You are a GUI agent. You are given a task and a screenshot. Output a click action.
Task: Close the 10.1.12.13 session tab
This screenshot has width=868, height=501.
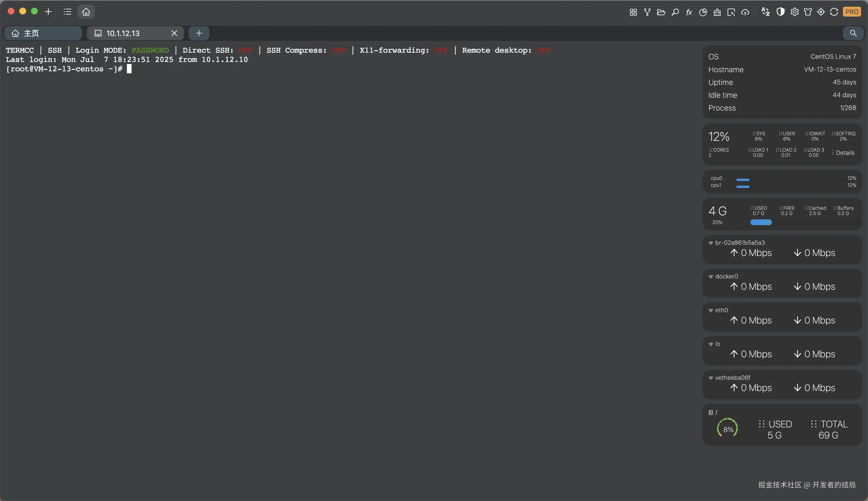[x=174, y=33]
